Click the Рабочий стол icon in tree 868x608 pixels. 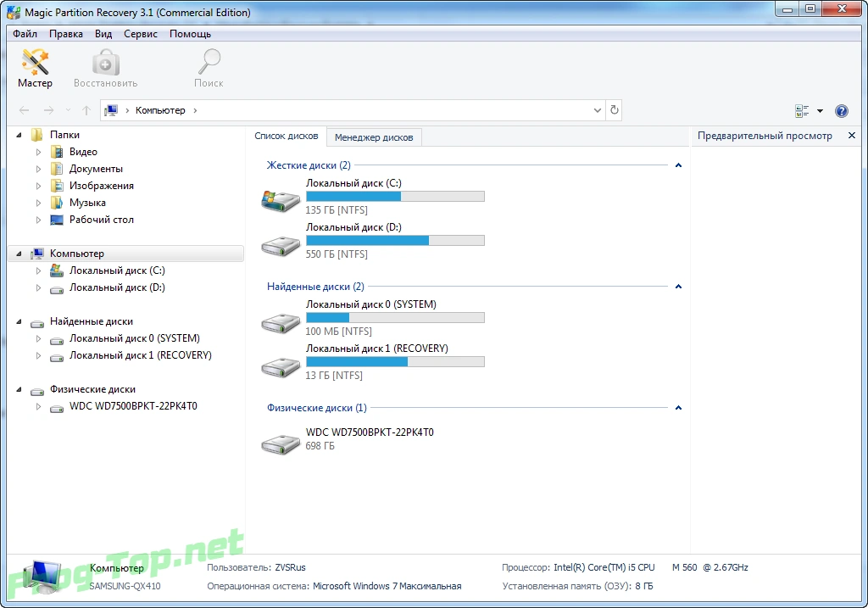tap(57, 220)
